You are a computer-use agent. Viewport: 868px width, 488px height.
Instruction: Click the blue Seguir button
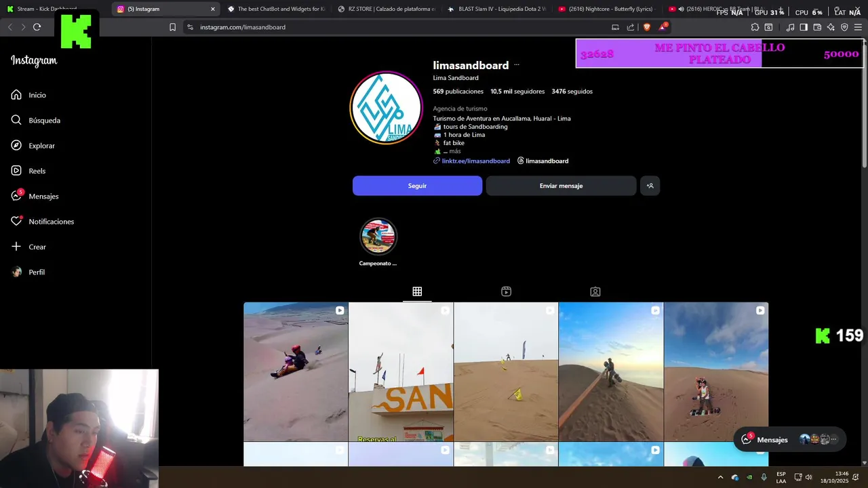click(x=417, y=186)
